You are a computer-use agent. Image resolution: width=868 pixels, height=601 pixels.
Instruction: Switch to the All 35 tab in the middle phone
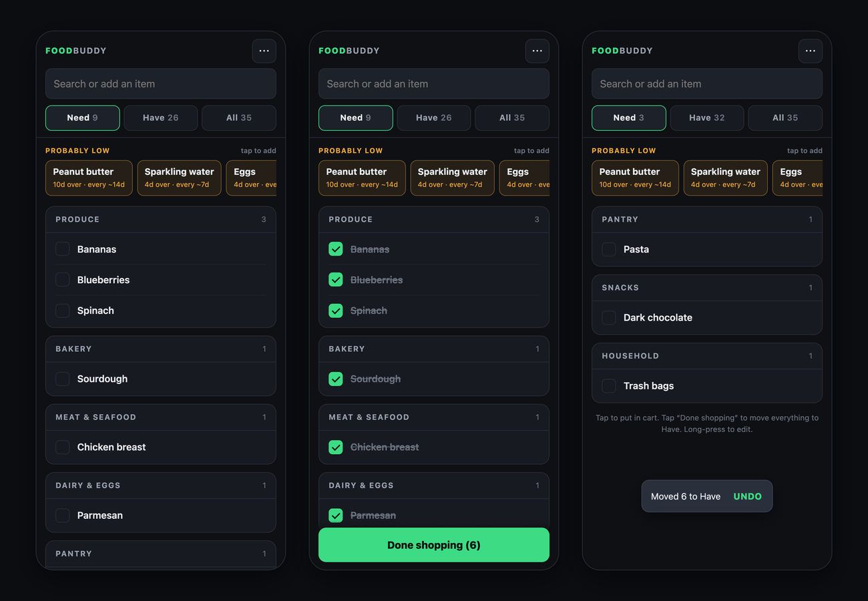tap(512, 118)
